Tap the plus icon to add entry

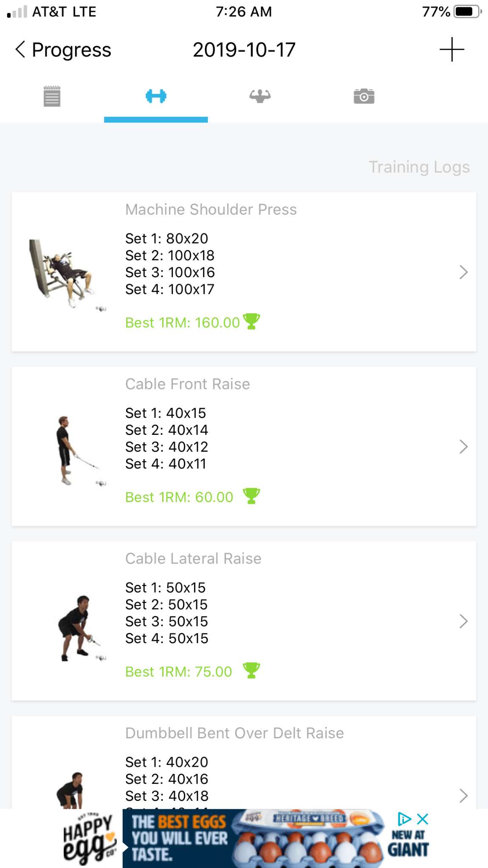[x=451, y=49]
